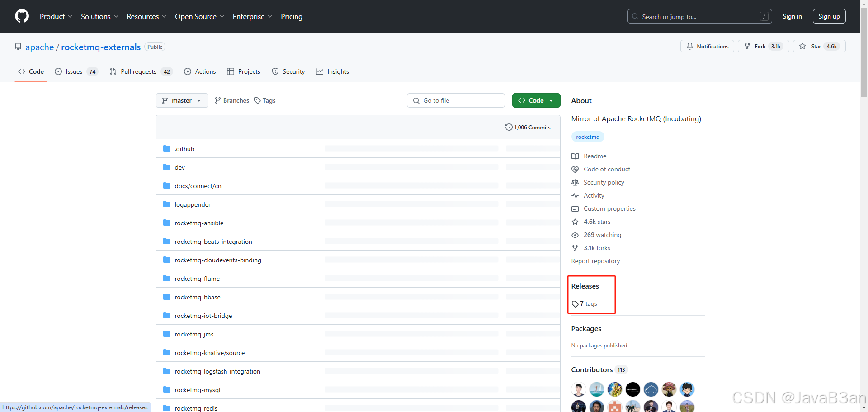The width and height of the screenshot is (868, 412).
Task: Click the Go to file search field
Action: (x=456, y=100)
